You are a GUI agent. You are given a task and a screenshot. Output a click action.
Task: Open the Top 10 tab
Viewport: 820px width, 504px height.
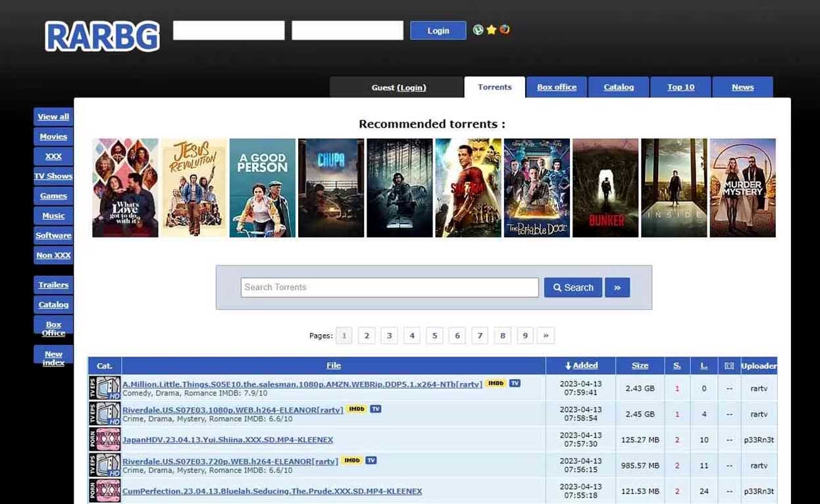(680, 87)
